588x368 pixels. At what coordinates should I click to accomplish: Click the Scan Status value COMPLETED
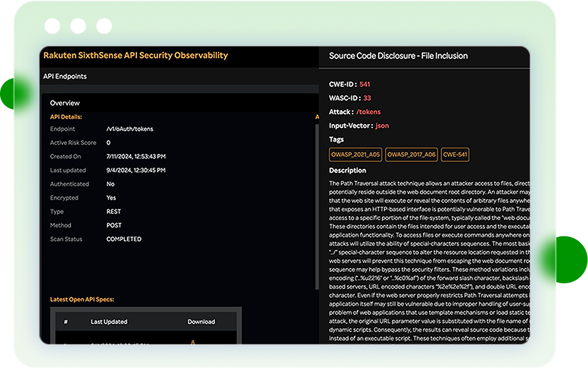pos(124,239)
